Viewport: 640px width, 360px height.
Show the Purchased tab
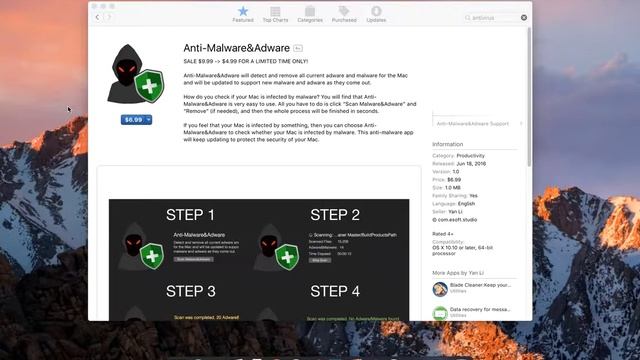click(x=344, y=14)
